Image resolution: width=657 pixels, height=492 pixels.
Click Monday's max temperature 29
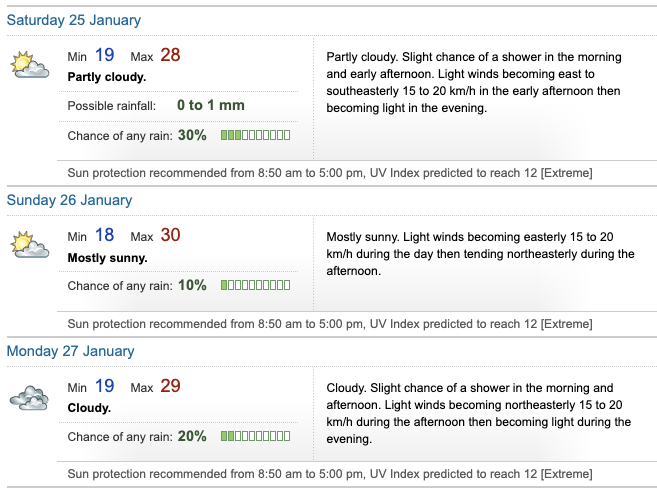170,387
